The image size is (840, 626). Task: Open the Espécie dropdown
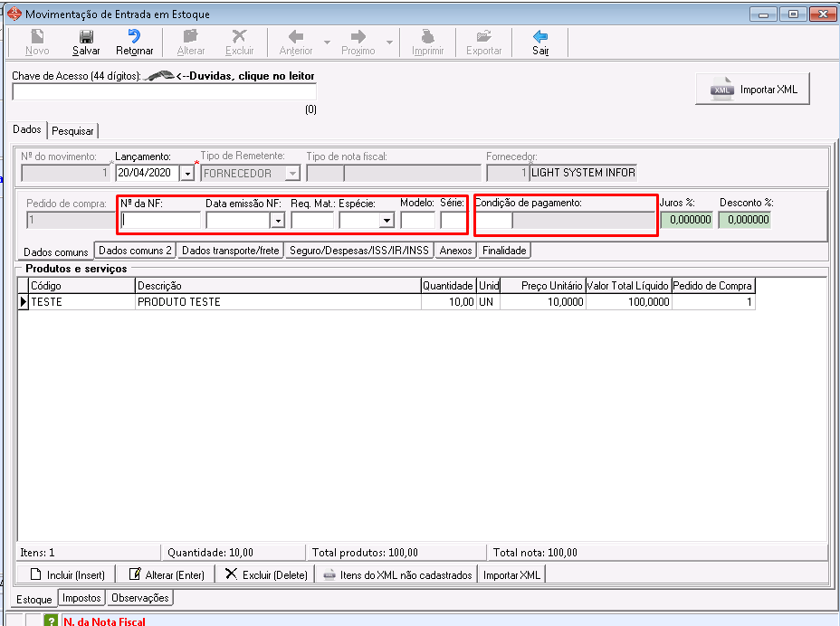point(387,221)
